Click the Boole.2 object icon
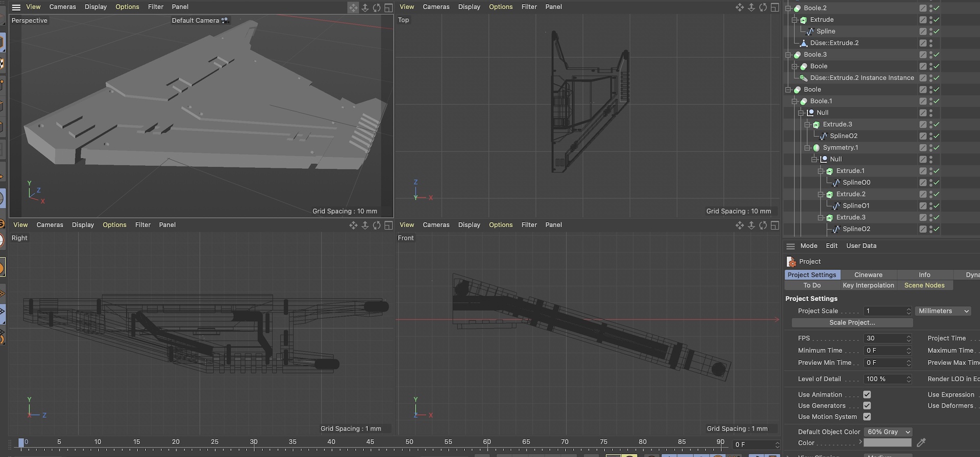The width and height of the screenshot is (980, 457). click(797, 8)
